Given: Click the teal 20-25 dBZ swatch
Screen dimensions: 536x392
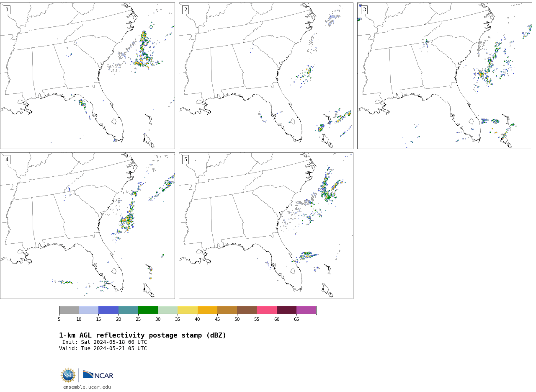Looking at the screenshot, I should coord(128,310).
